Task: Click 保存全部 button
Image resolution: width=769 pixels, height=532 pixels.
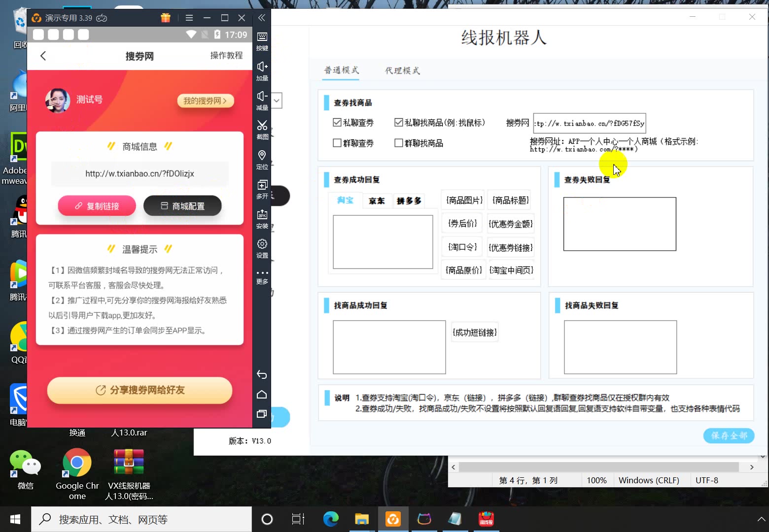Action: pos(729,435)
